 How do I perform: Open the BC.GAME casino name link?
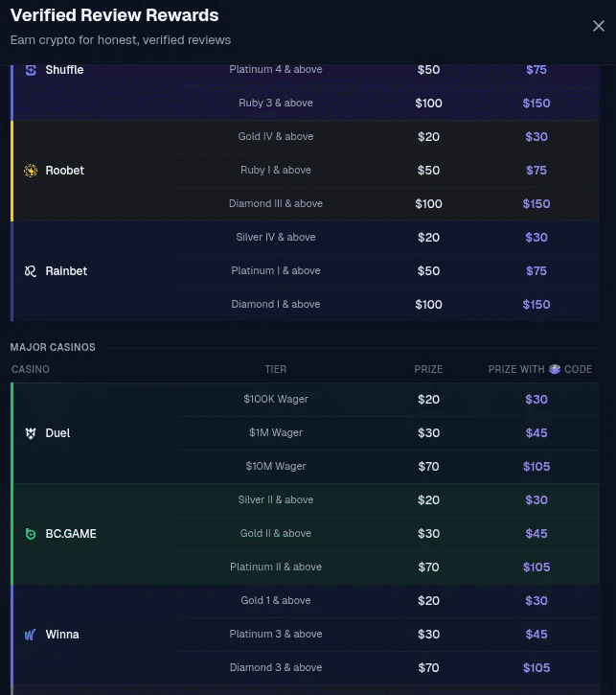(x=71, y=534)
